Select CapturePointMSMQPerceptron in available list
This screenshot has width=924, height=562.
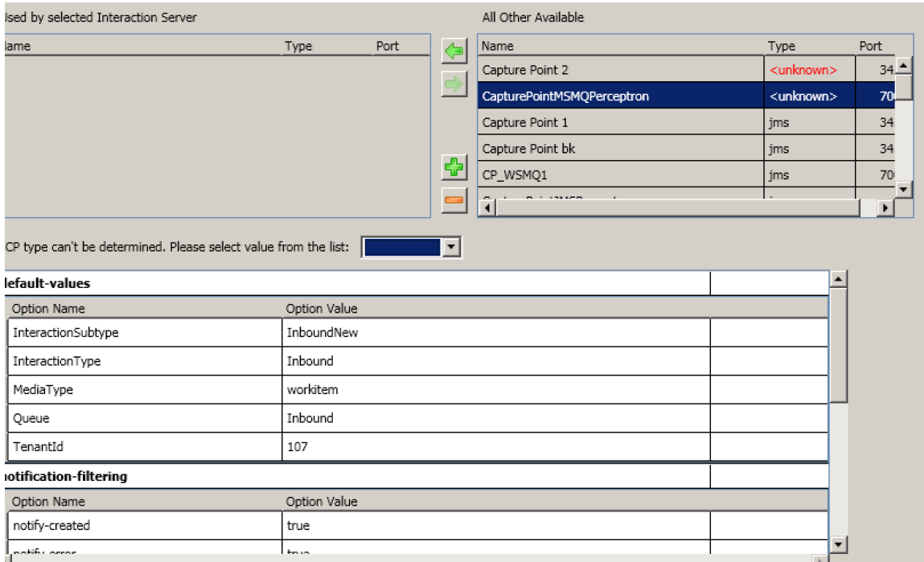(620, 96)
